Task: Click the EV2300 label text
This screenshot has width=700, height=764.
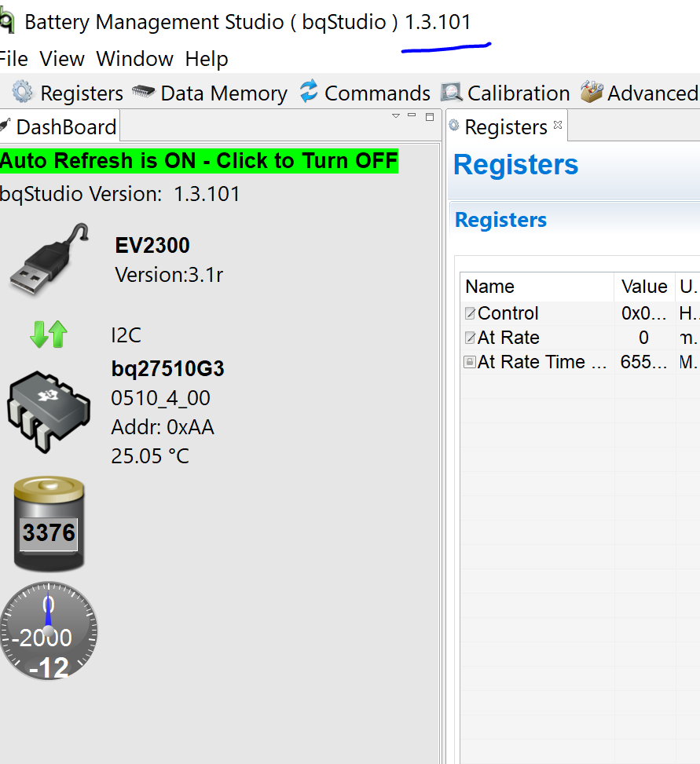Action: coord(152,245)
